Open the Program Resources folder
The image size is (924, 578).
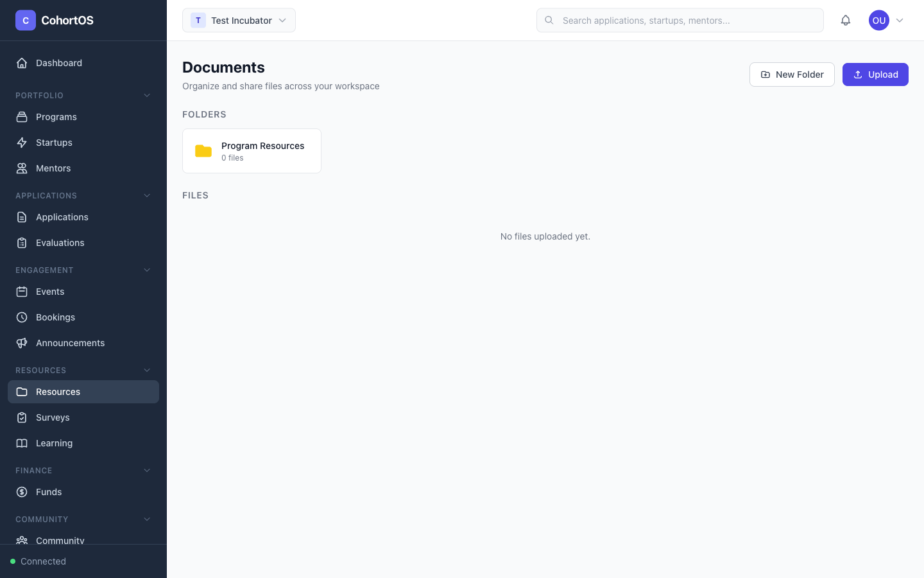pyautogui.click(x=252, y=151)
